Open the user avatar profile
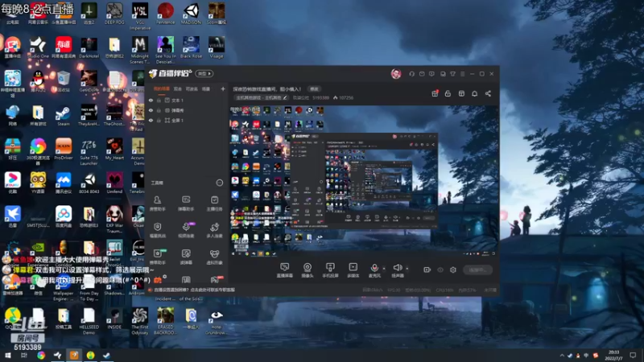This screenshot has width=644, height=362. (396, 74)
